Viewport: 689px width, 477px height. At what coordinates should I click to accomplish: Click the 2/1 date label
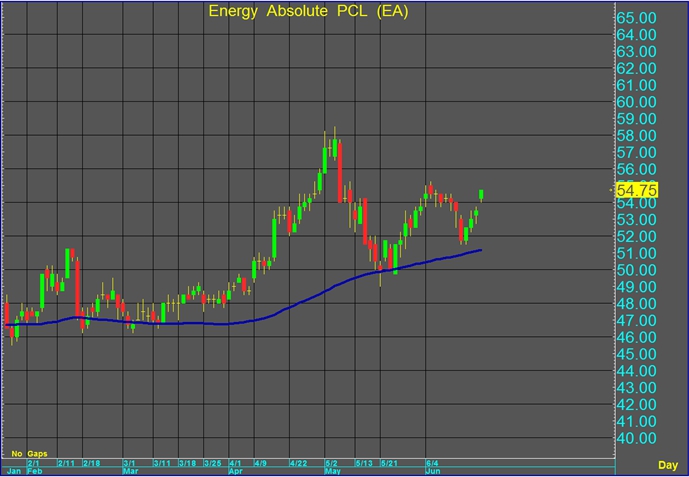33,463
